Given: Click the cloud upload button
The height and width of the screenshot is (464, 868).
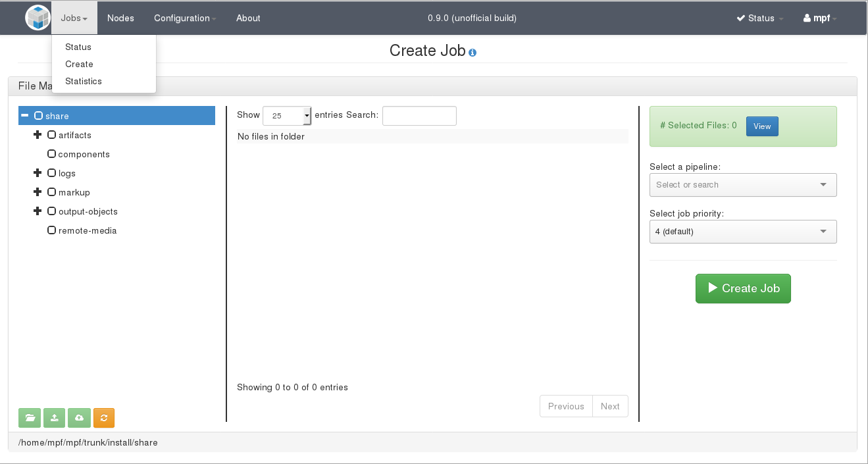Looking at the screenshot, I should 79,418.
